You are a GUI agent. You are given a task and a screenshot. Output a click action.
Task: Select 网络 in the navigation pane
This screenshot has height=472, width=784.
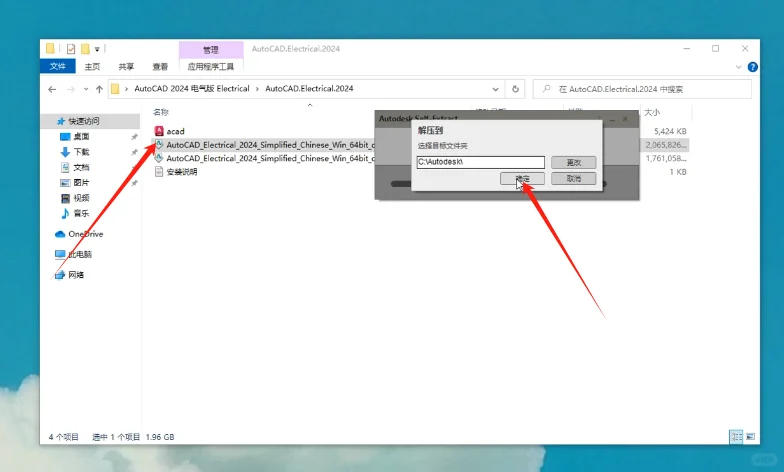(x=76, y=274)
